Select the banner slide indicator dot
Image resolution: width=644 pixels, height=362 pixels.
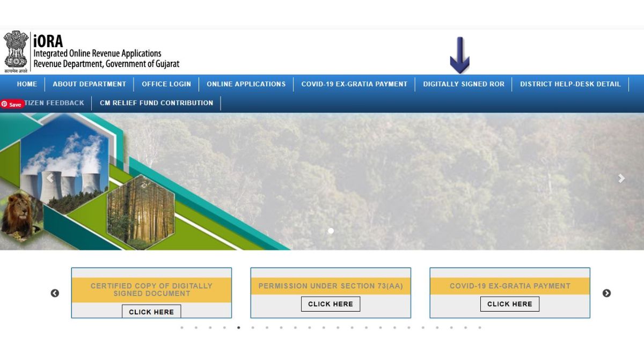[x=331, y=231]
